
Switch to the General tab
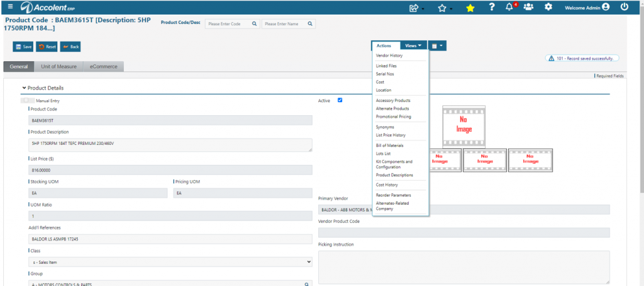pyautogui.click(x=19, y=66)
